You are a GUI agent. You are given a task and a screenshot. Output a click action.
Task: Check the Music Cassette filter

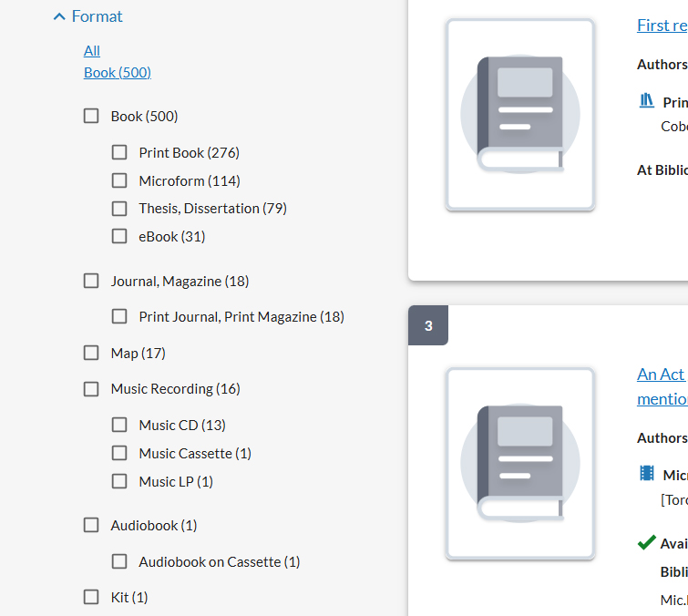(119, 453)
